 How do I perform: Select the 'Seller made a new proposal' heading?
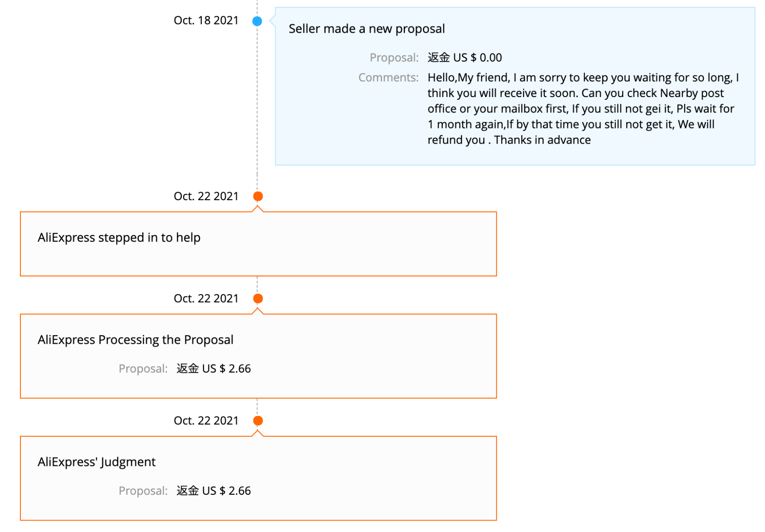coord(367,29)
